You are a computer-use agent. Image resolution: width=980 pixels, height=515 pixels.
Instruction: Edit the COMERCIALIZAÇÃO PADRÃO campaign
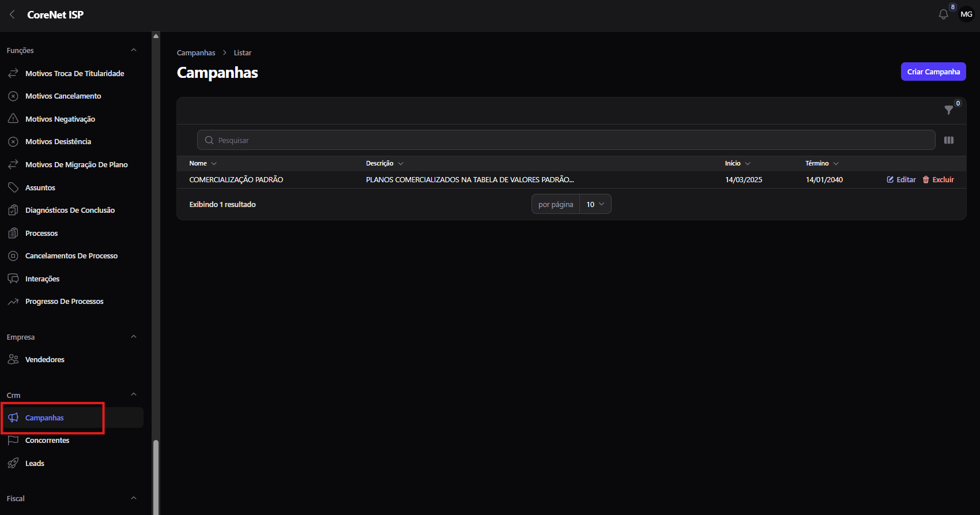click(901, 179)
